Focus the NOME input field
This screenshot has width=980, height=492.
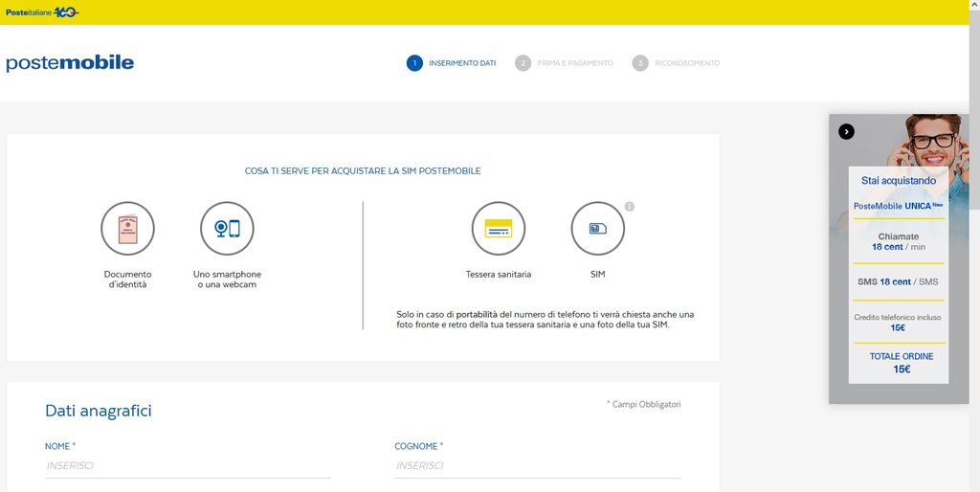tap(188, 466)
